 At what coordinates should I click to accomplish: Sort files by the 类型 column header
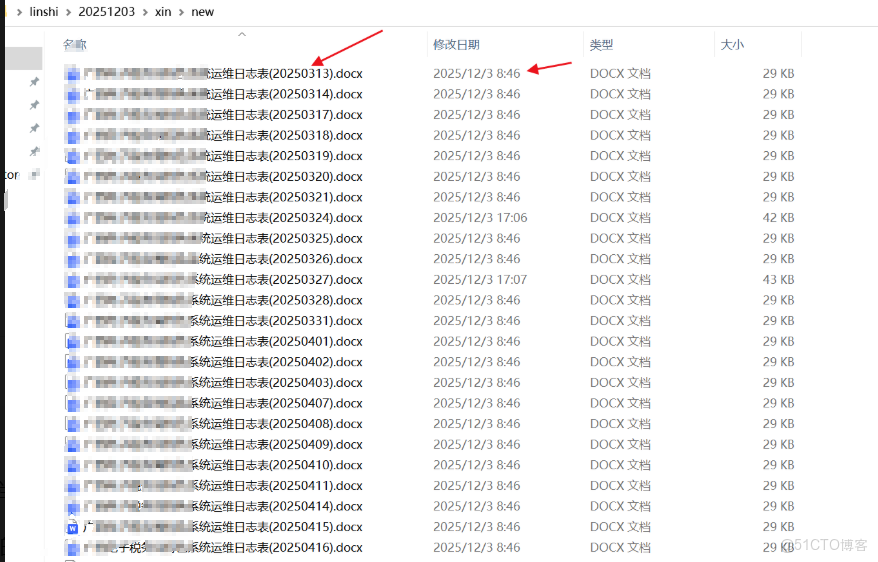[601, 45]
